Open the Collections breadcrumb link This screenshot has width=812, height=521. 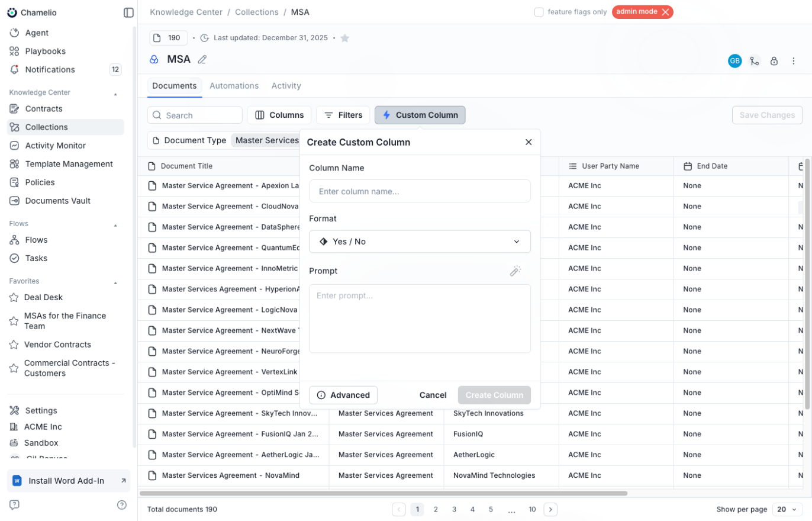point(257,12)
